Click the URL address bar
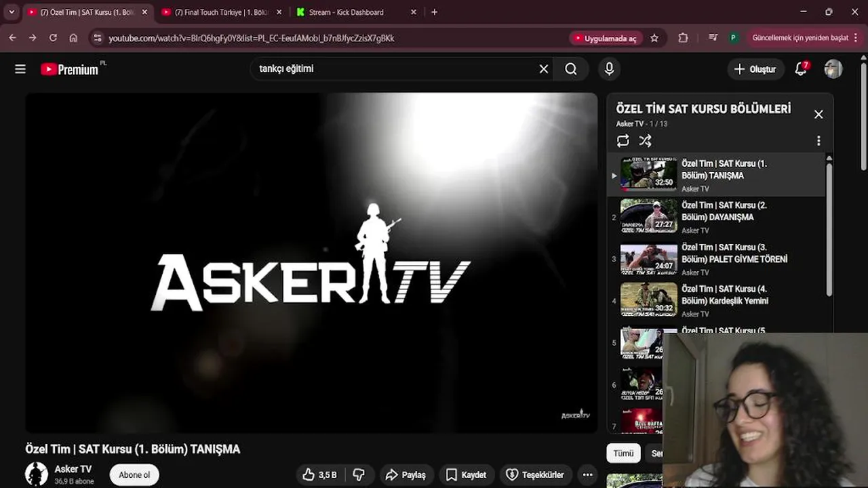 (x=332, y=39)
